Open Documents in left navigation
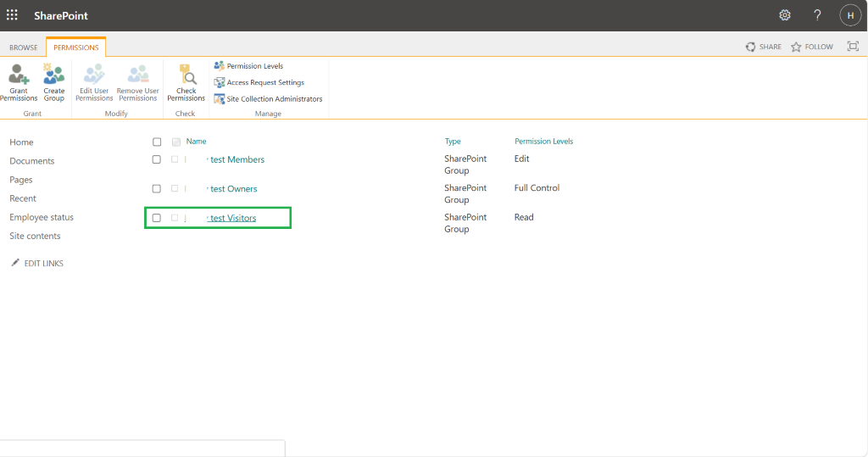The width and height of the screenshot is (868, 457). 31,161
